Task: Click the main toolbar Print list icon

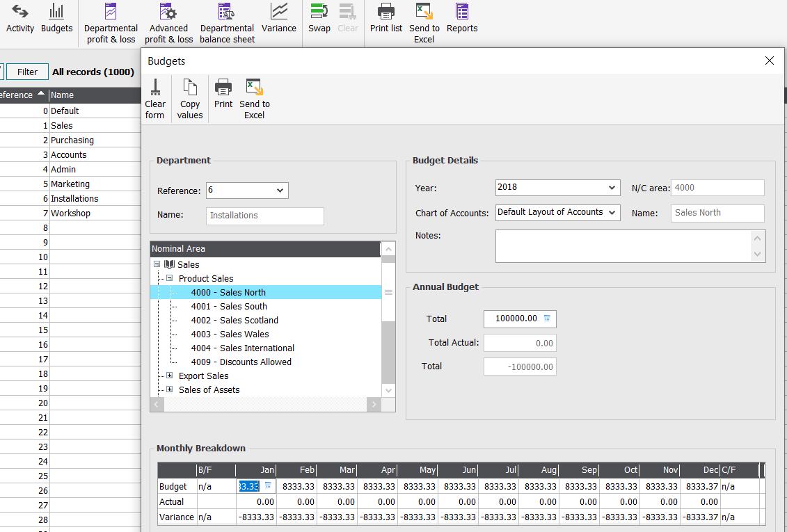Action: point(386,19)
